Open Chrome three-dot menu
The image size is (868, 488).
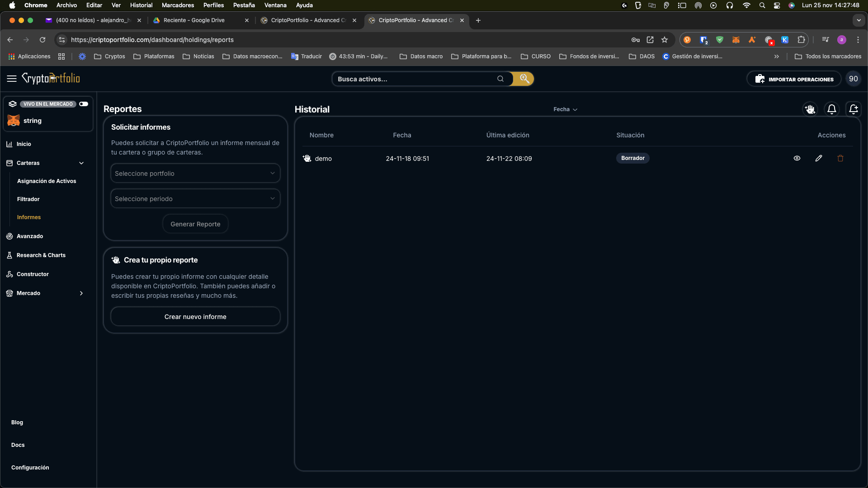pos(858,40)
